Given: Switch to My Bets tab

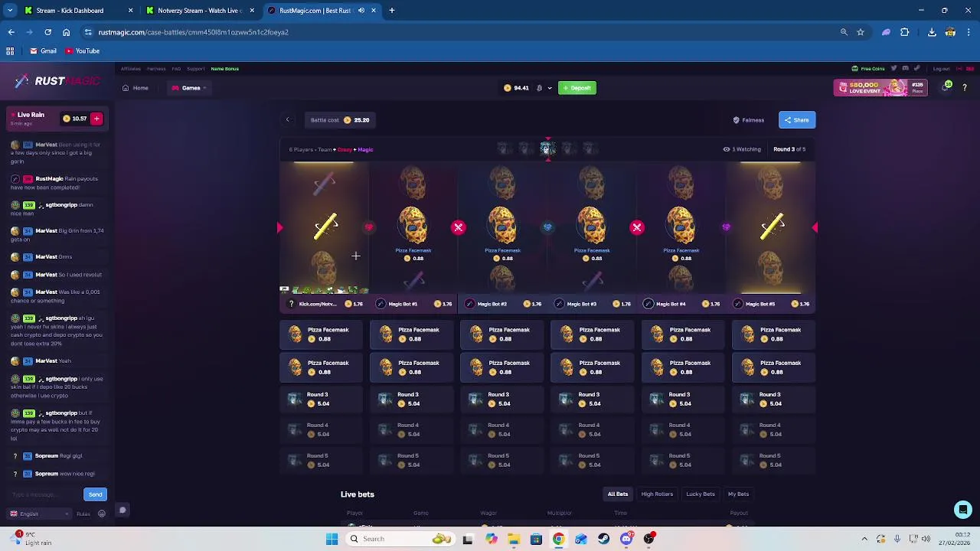Looking at the screenshot, I should coord(738,494).
